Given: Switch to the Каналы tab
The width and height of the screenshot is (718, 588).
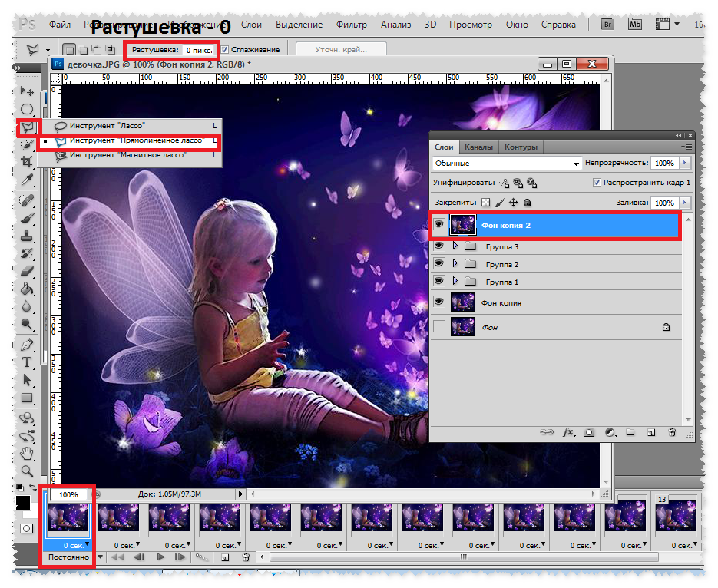Looking at the screenshot, I should (x=478, y=147).
